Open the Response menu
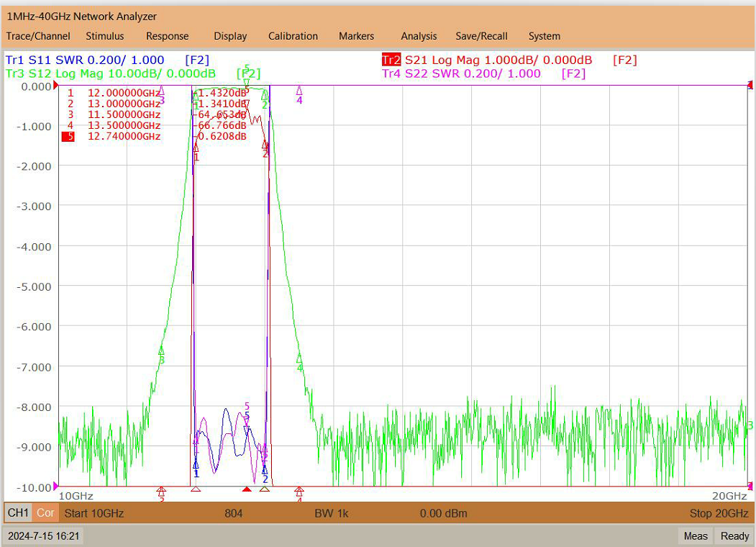The height and width of the screenshot is (547, 756). [x=168, y=36]
